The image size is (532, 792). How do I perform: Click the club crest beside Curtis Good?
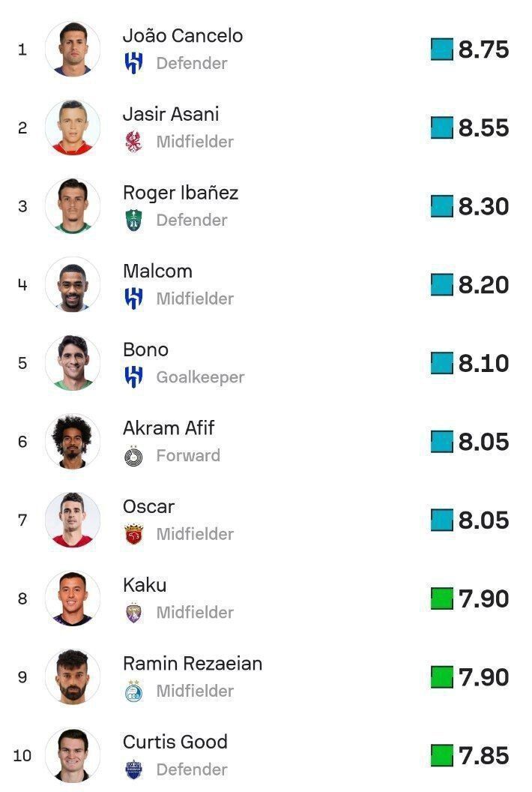[133, 769]
